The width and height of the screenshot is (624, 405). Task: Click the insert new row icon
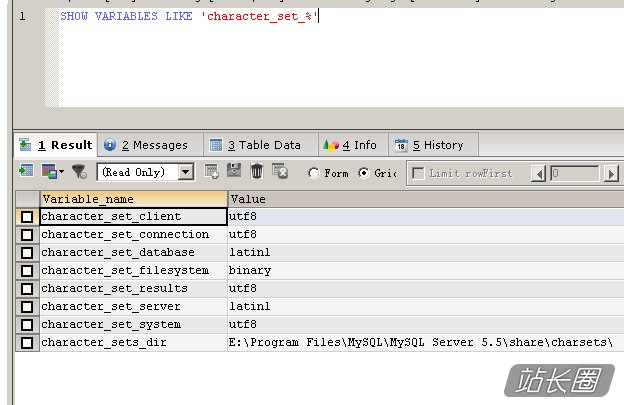pyautogui.click(x=211, y=171)
